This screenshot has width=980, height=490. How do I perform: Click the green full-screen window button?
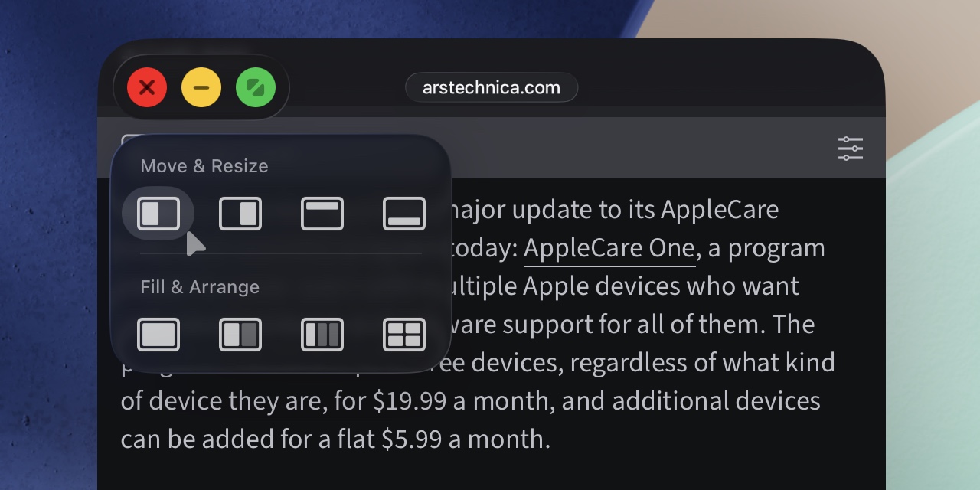click(x=256, y=87)
